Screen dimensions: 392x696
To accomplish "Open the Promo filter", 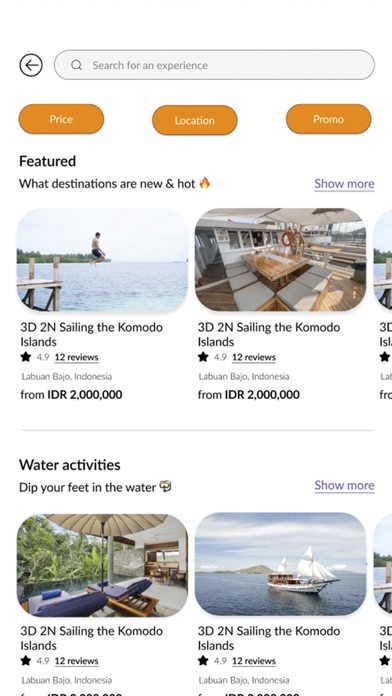I will [x=329, y=119].
